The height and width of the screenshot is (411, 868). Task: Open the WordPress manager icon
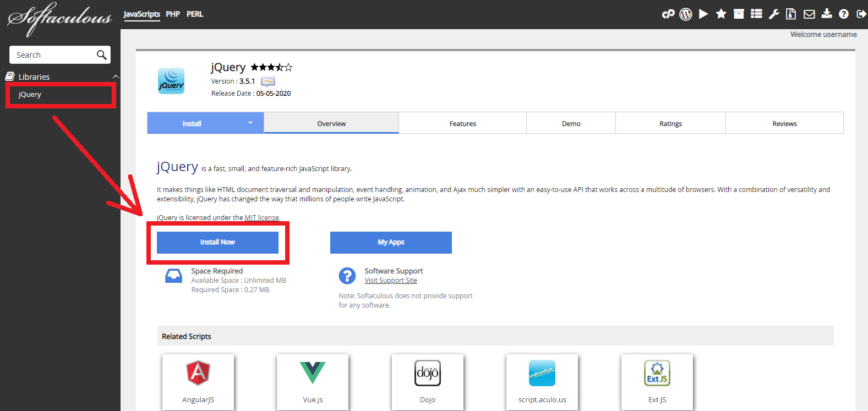click(x=686, y=14)
